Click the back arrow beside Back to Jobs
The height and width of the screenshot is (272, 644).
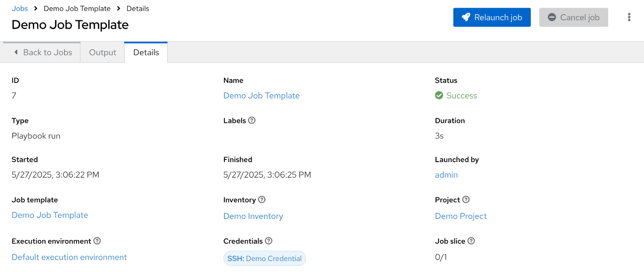click(16, 52)
